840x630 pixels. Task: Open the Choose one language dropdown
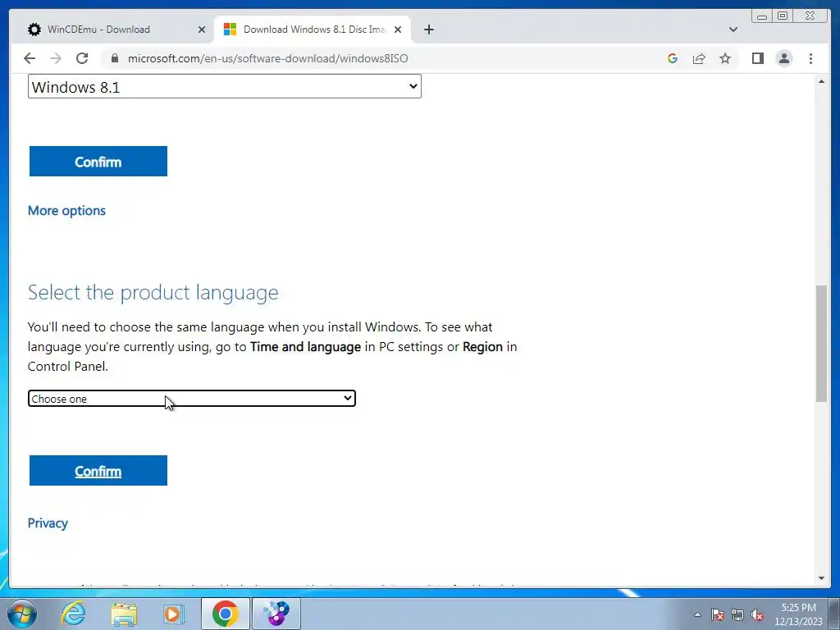pos(192,399)
